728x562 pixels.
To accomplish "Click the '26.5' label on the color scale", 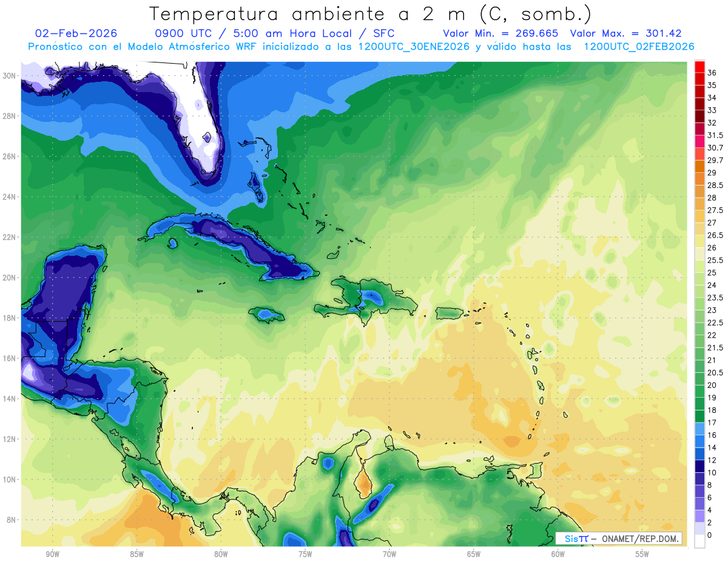I will (x=715, y=235).
